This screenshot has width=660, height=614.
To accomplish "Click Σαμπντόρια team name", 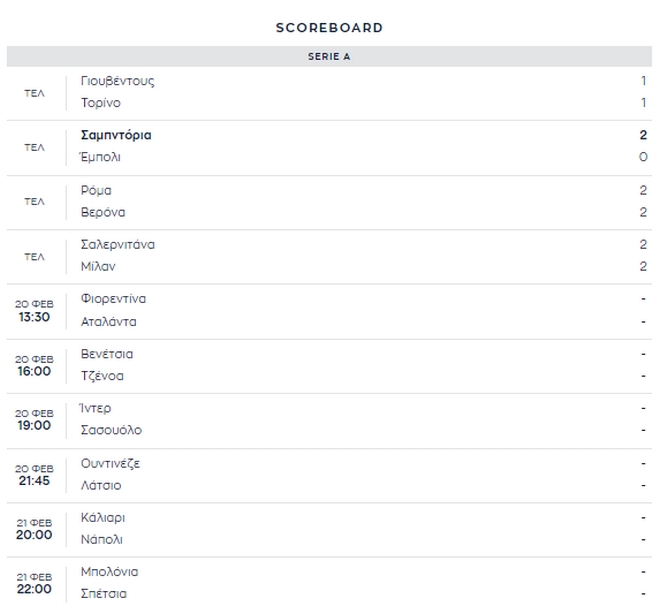I will pos(116,135).
